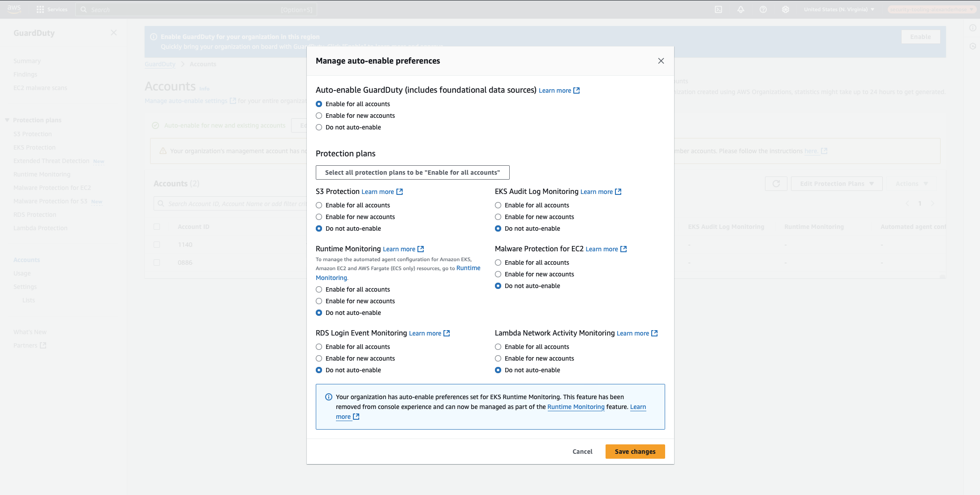Click Enable button in the banner
This screenshot has width=980, height=495.
click(x=920, y=37)
